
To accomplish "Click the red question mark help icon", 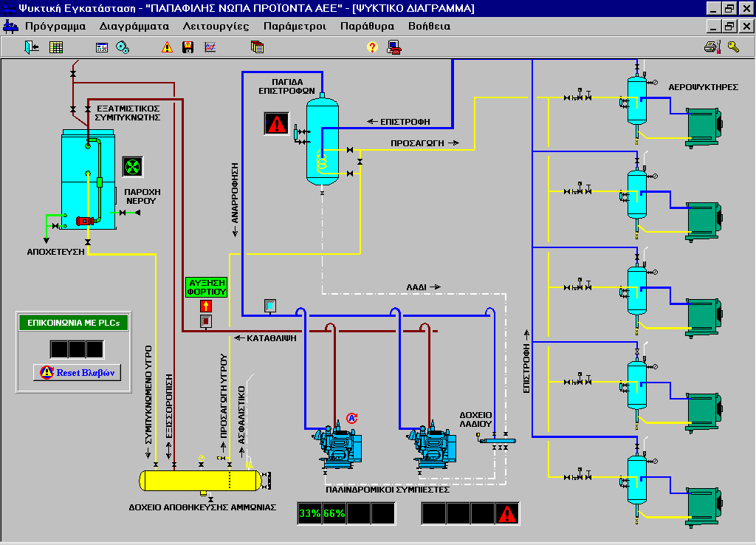I will coord(372,47).
